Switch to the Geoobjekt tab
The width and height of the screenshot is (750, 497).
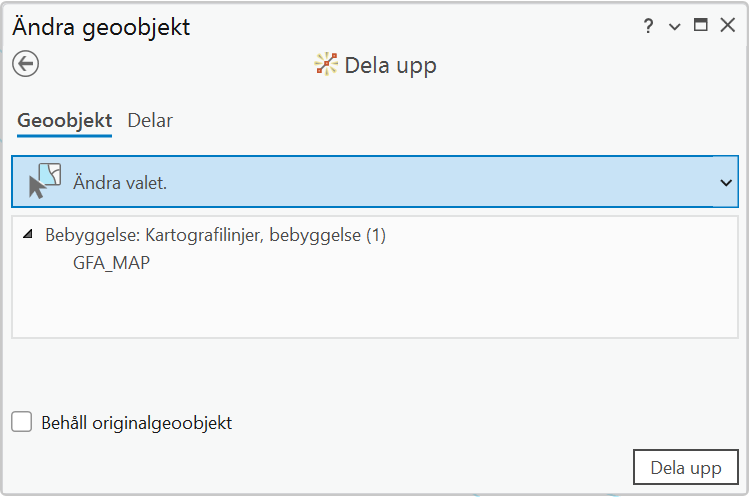(x=64, y=121)
